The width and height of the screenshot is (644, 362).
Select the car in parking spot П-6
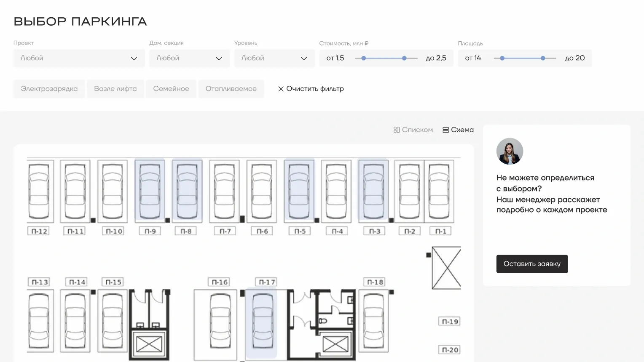coord(262,191)
